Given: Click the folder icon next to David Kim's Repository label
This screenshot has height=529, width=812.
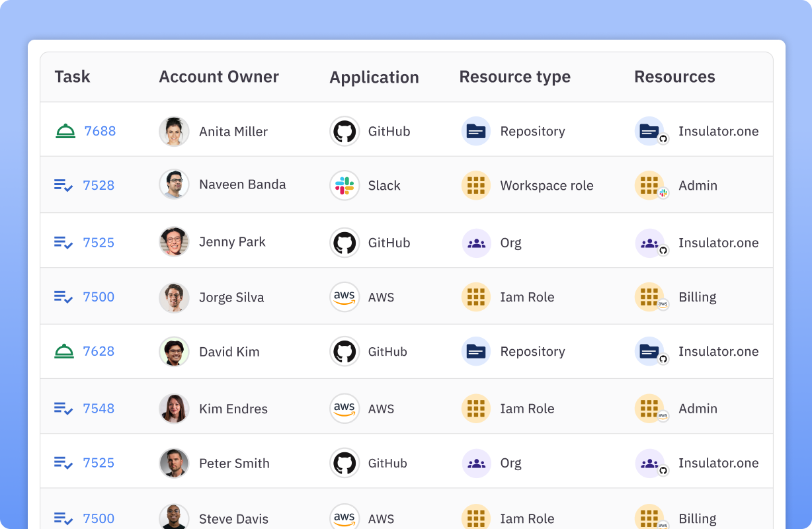Looking at the screenshot, I should [475, 352].
